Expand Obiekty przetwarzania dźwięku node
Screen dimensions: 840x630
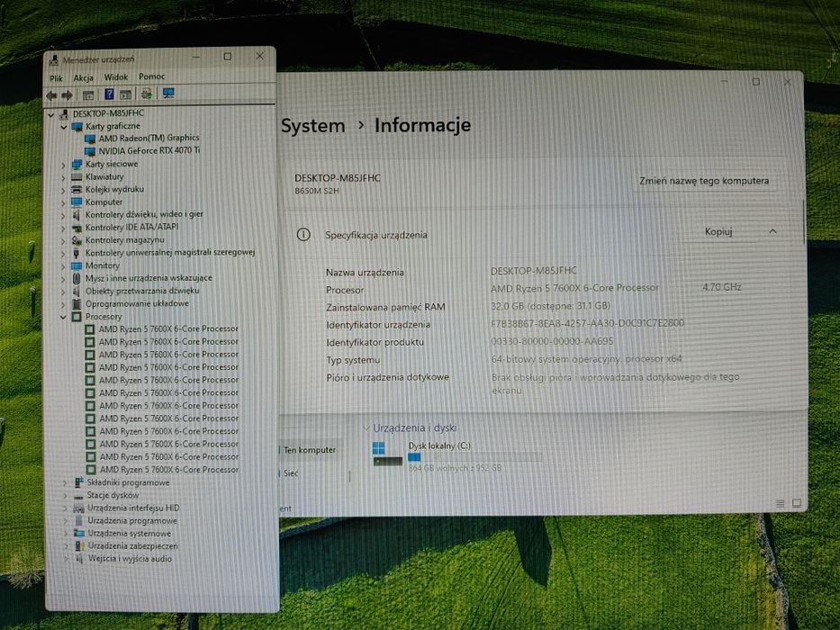pyautogui.click(x=63, y=292)
